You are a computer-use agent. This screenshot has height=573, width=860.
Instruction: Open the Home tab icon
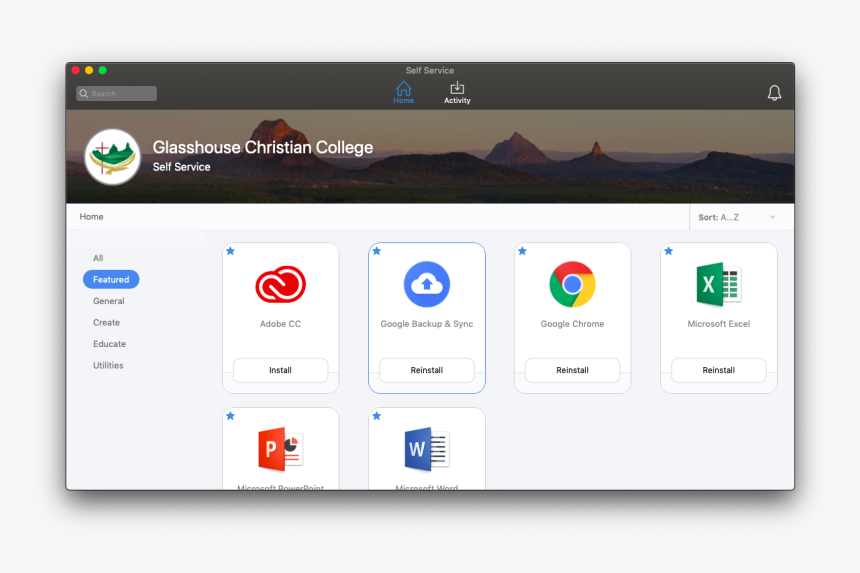[404, 88]
